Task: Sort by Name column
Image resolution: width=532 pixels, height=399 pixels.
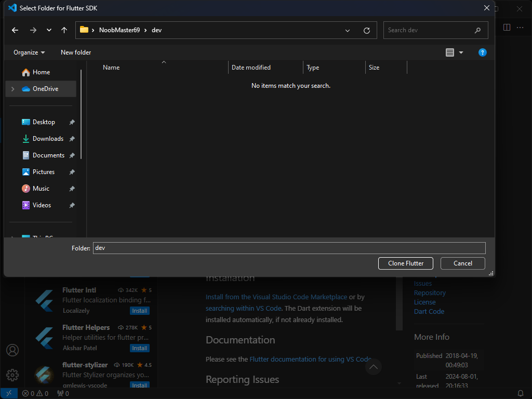Action: click(111, 68)
